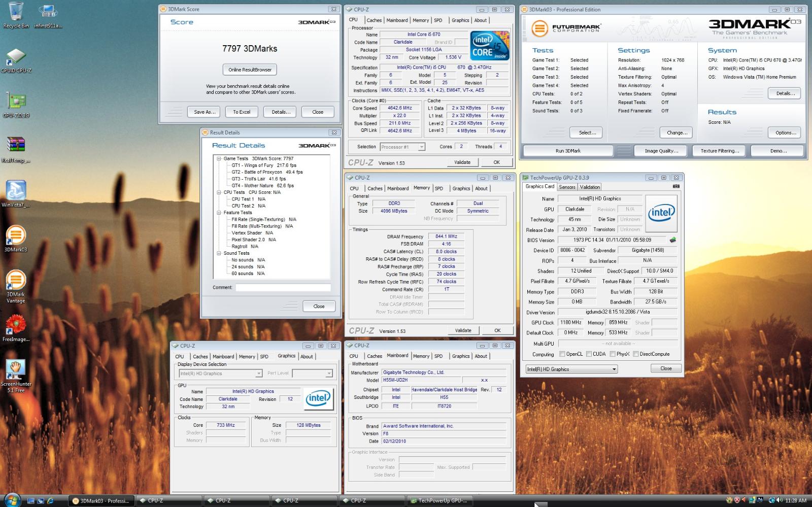Enable the DirectCompute checkbox in GPU-Z
This screenshot has height=507, width=812.
point(636,354)
